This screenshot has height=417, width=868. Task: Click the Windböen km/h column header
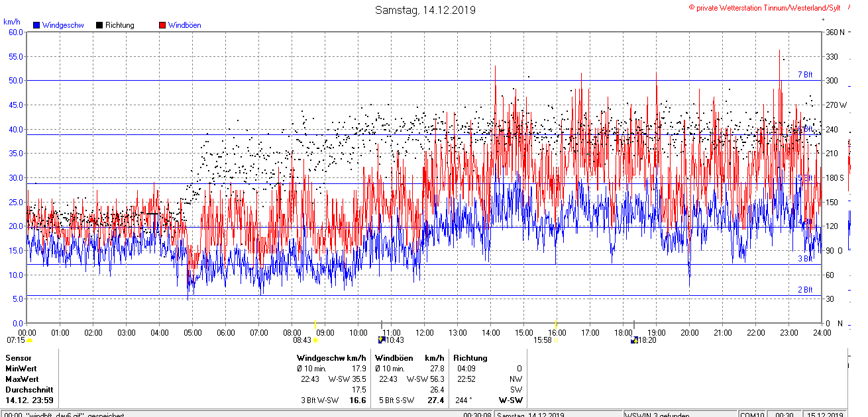(x=409, y=358)
